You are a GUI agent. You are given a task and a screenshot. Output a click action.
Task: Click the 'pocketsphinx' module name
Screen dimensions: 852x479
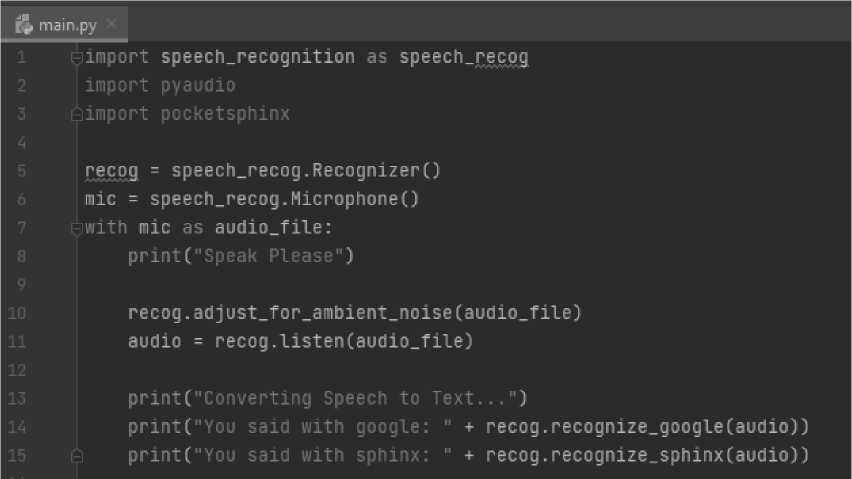(225, 114)
